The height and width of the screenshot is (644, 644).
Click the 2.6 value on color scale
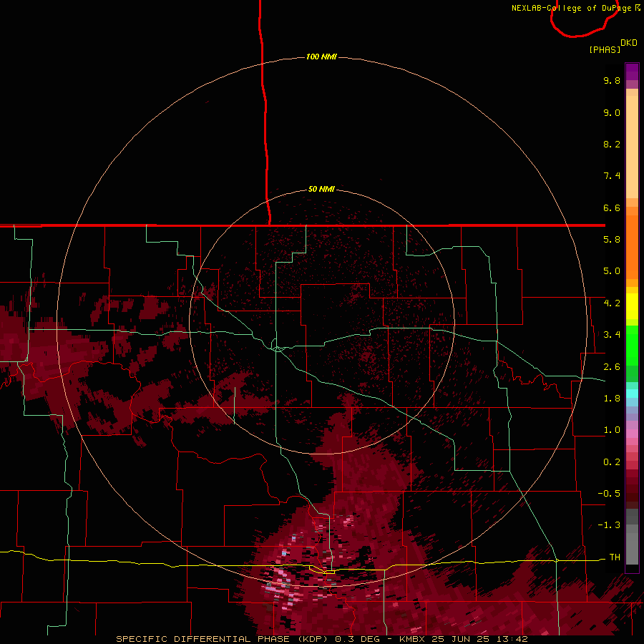(x=612, y=367)
